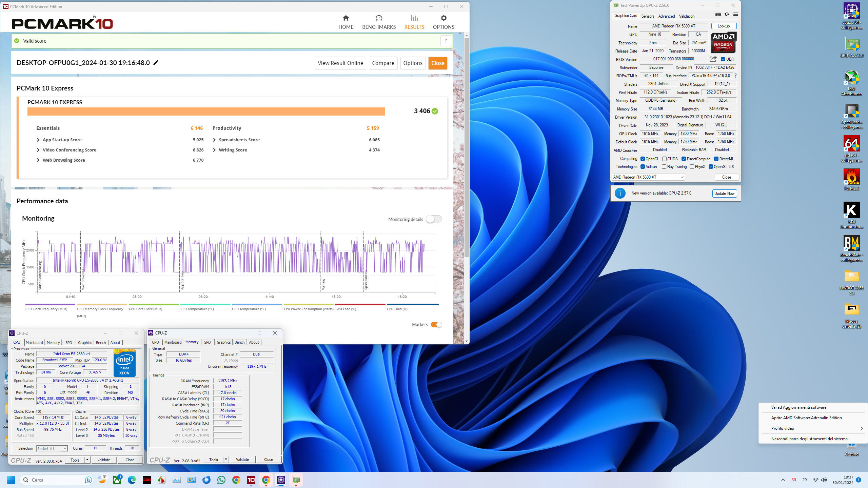Viewport: 868px width, 488px height.
Task: Toggle the UEFI checkbox in GPU-Z
Action: 723,59
